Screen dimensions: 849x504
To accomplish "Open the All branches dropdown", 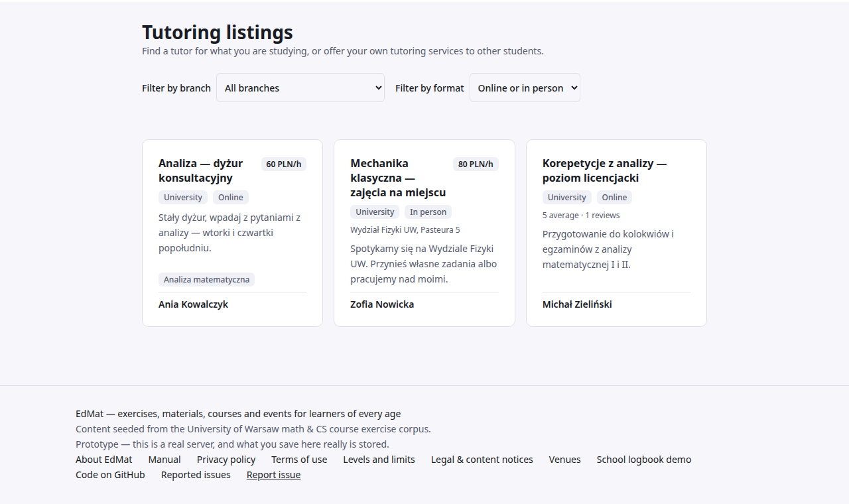I will click(x=300, y=88).
